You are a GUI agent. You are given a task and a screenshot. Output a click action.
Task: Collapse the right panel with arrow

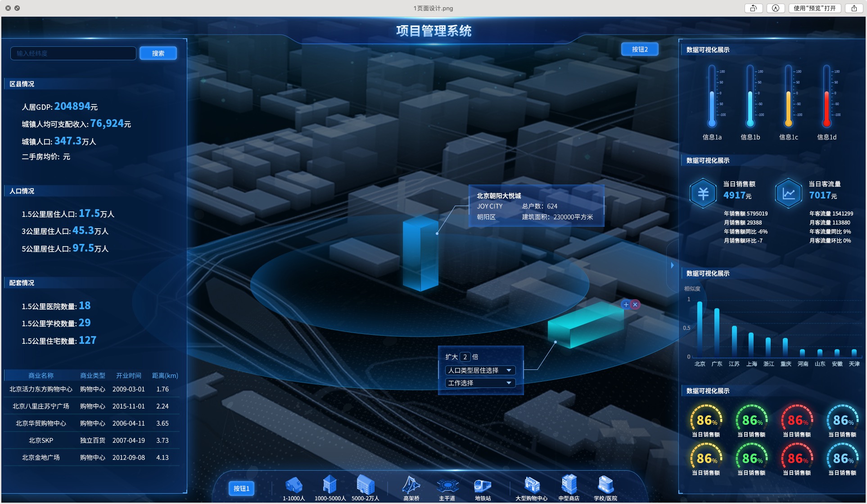[x=672, y=265]
